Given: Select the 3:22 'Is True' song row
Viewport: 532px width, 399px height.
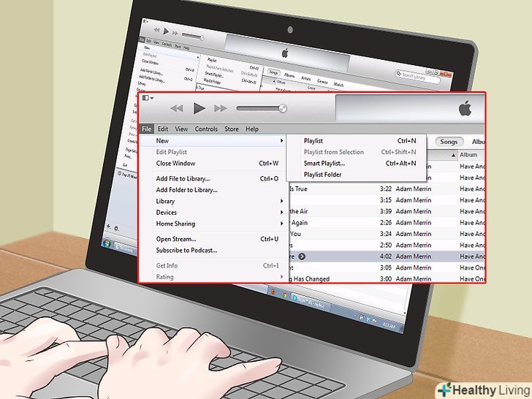Looking at the screenshot, I should (387, 189).
